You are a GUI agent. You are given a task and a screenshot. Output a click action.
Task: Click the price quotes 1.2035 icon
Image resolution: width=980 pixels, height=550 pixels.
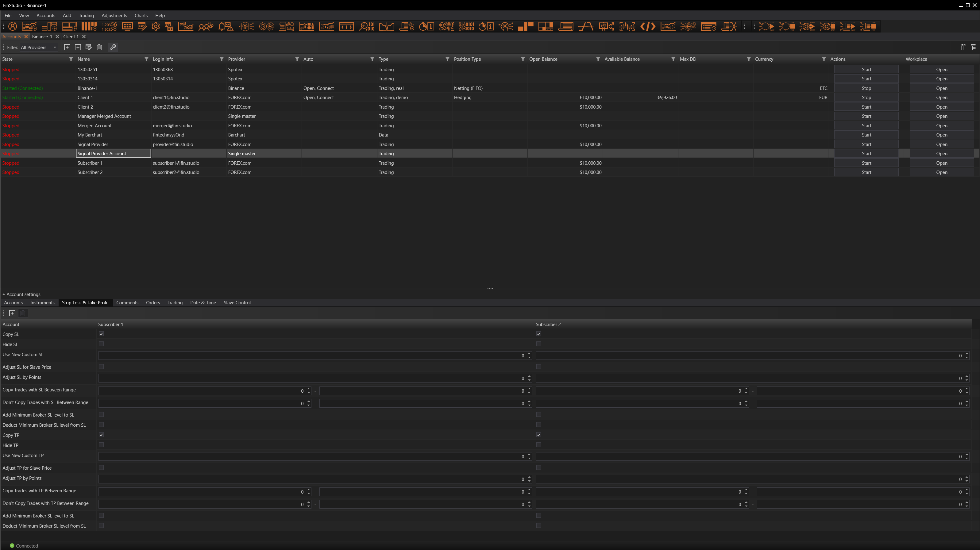tap(109, 26)
